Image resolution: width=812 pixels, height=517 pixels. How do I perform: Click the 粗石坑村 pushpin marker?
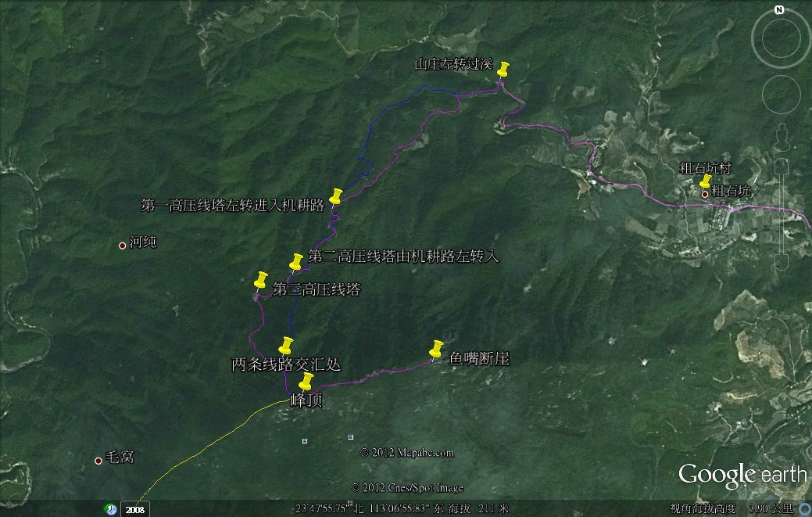click(x=706, y=181)
